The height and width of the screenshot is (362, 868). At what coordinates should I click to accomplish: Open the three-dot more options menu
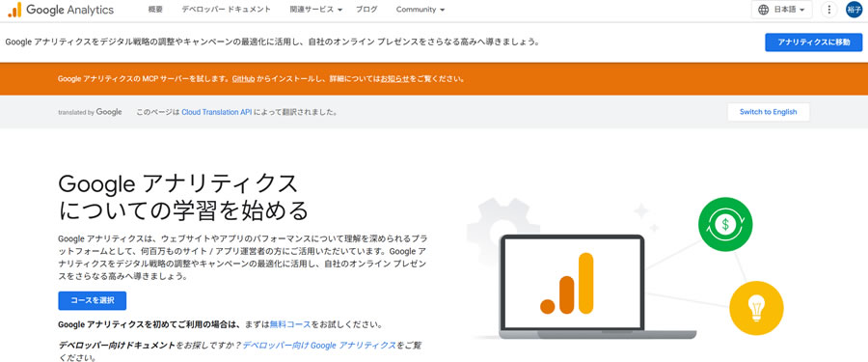point(828,10)
